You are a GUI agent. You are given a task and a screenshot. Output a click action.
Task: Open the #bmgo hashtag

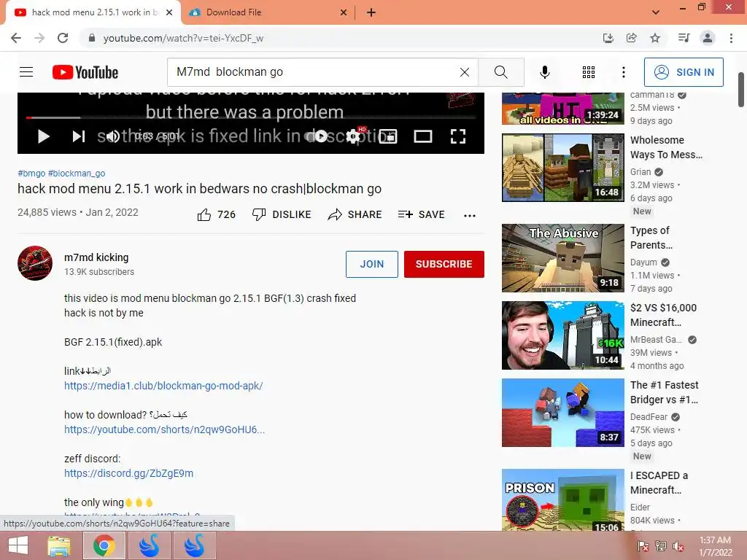(x=31, y=174)
